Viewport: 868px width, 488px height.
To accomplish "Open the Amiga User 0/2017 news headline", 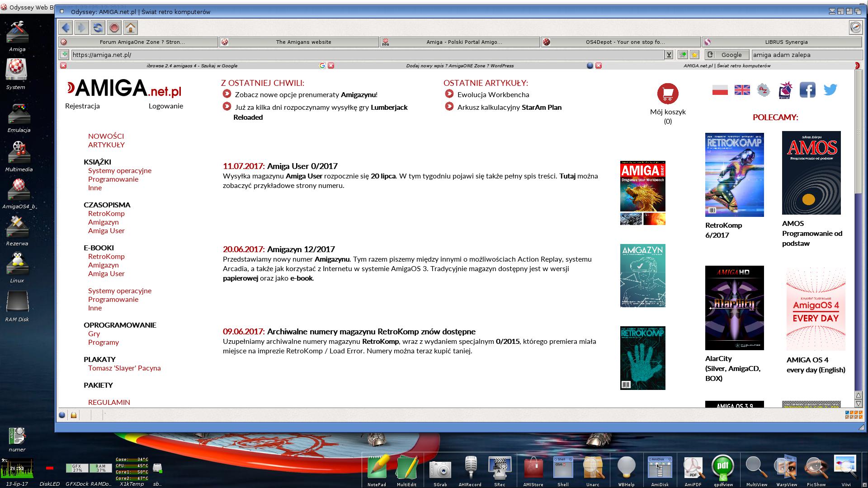I will click(302, 166).
